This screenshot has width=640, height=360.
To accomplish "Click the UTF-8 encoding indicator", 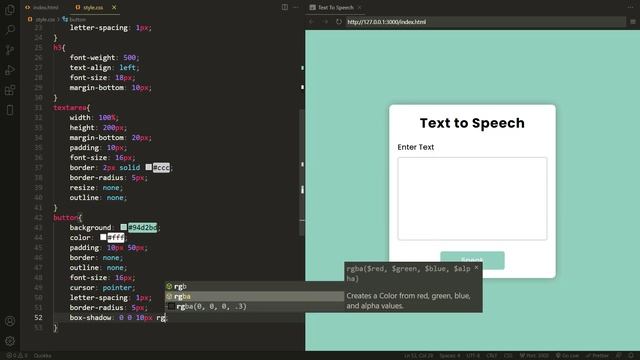I will tap(473, 356).
